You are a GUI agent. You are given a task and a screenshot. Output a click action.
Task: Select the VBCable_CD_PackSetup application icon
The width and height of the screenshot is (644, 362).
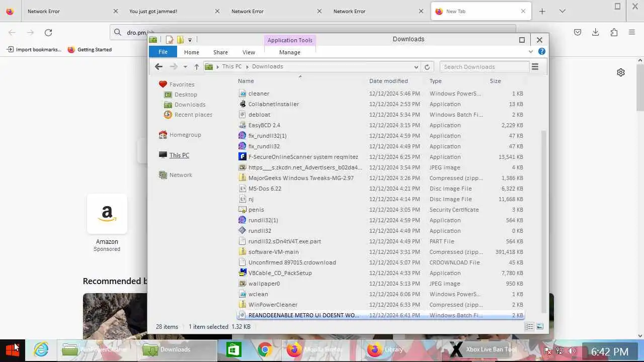click(x=243, y=273)
